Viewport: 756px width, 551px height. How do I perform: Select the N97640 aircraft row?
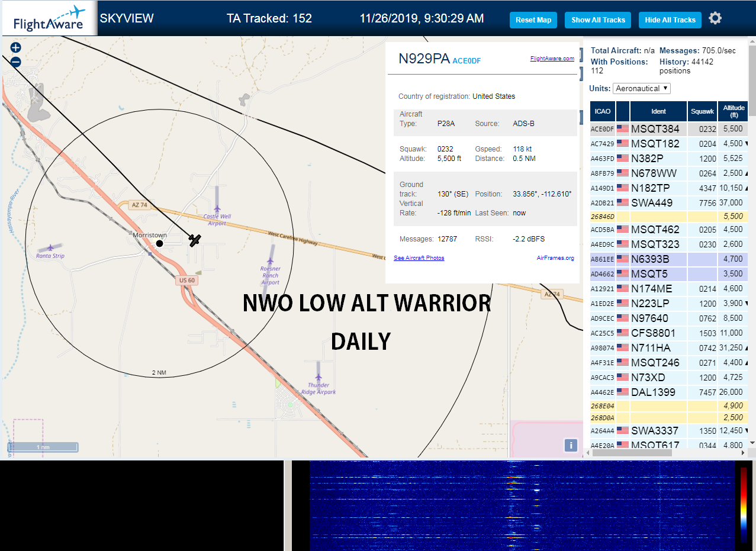click(669, 318)
